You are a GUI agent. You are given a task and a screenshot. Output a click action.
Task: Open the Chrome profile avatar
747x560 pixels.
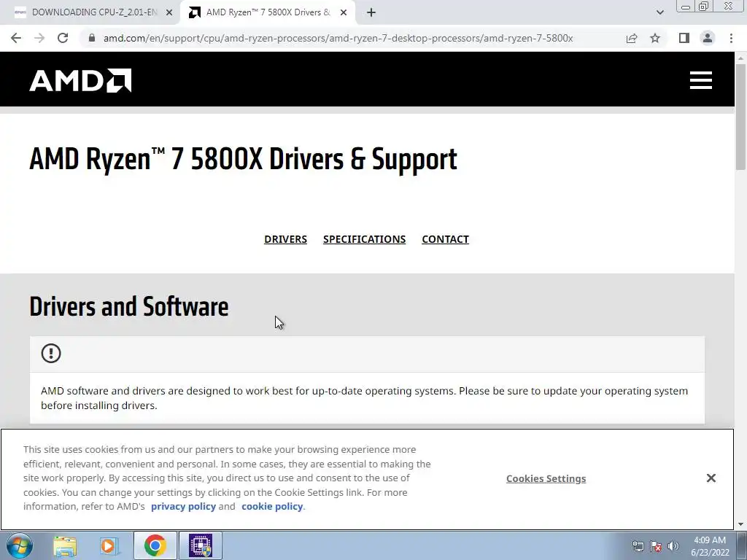(x=708, y=38)
